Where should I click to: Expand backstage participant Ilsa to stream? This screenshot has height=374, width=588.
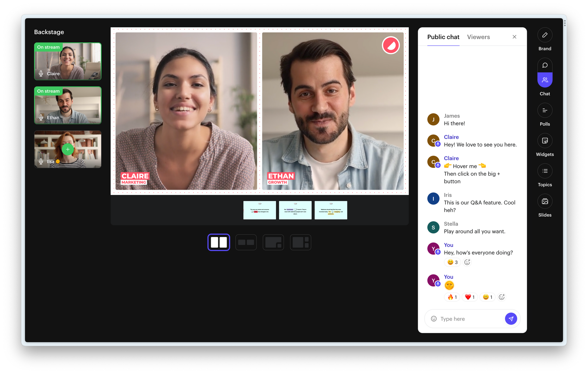(x=67, y=149)
